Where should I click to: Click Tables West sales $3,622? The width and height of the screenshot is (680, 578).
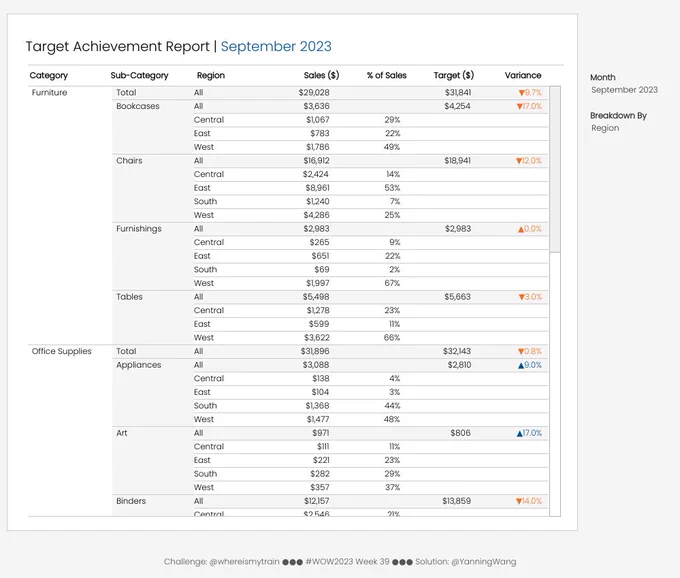(317, 337)
